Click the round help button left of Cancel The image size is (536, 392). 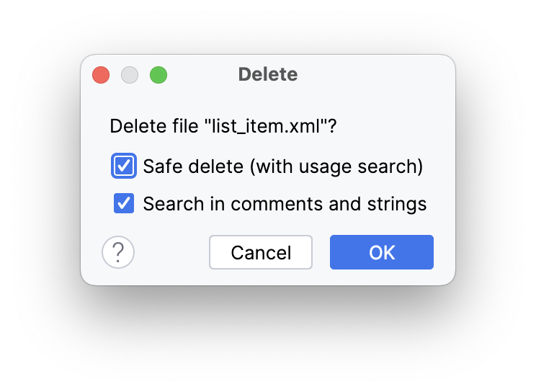click(118, 252)
